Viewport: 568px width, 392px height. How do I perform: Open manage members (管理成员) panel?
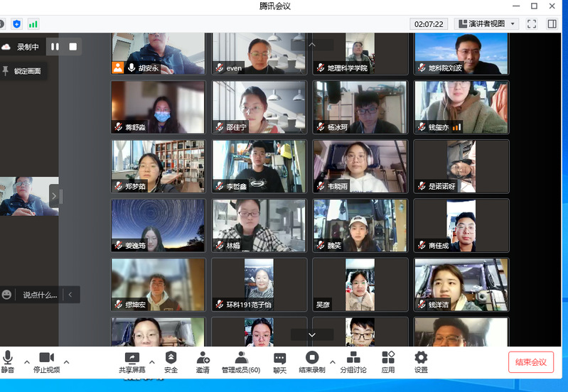[x=241, y=358]
